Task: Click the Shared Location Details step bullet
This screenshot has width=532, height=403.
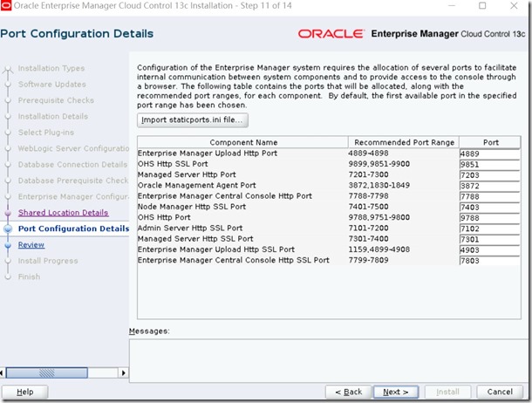Action: [x=8, y=213]
